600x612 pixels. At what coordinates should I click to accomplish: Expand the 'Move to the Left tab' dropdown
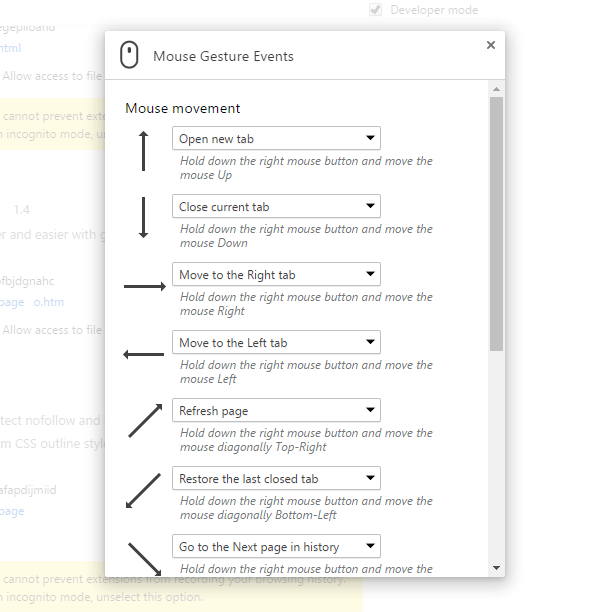click(276, 343)
